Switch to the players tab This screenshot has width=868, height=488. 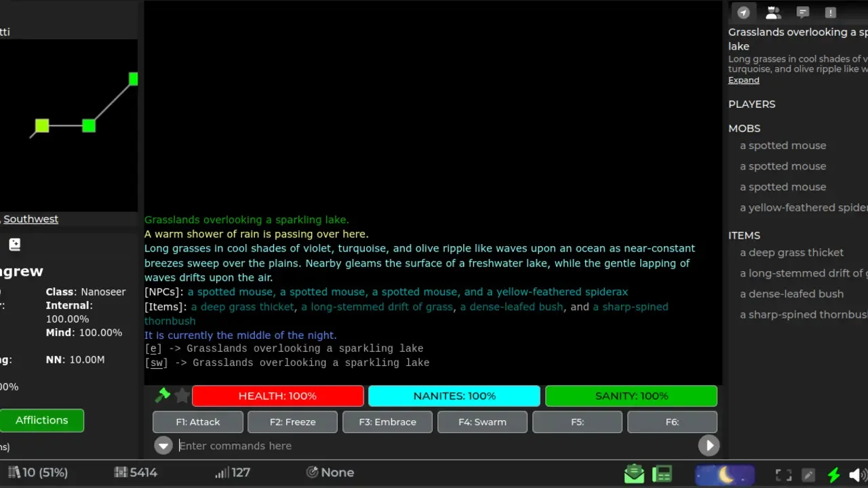[773, 12]
